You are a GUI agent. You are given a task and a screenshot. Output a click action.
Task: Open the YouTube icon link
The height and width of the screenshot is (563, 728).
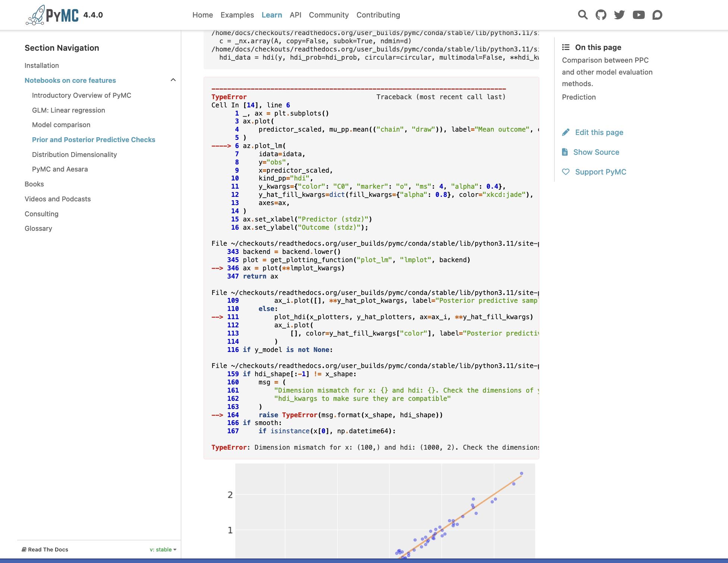638,15
